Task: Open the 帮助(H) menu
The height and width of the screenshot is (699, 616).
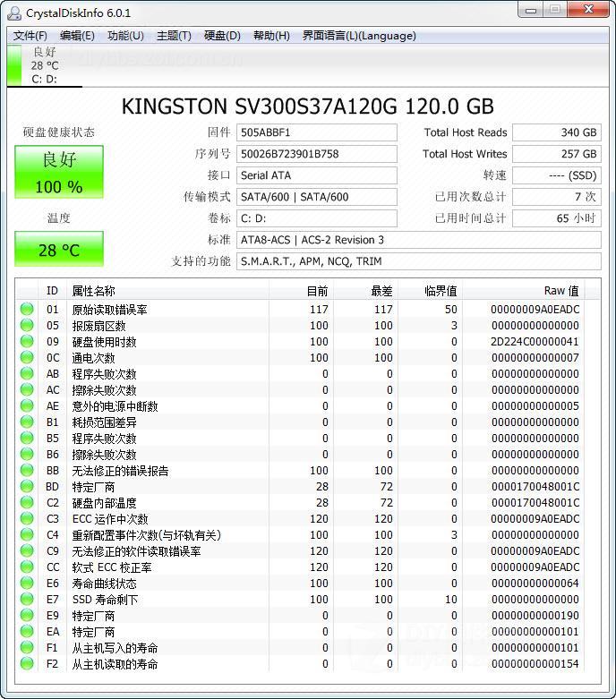Action: [271, 36]
